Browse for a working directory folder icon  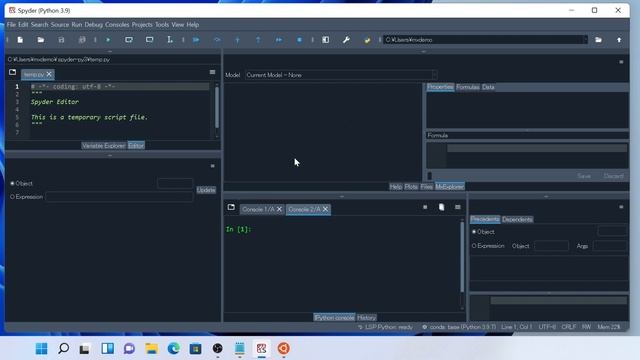pyautogui.click(x=598, y=40)
